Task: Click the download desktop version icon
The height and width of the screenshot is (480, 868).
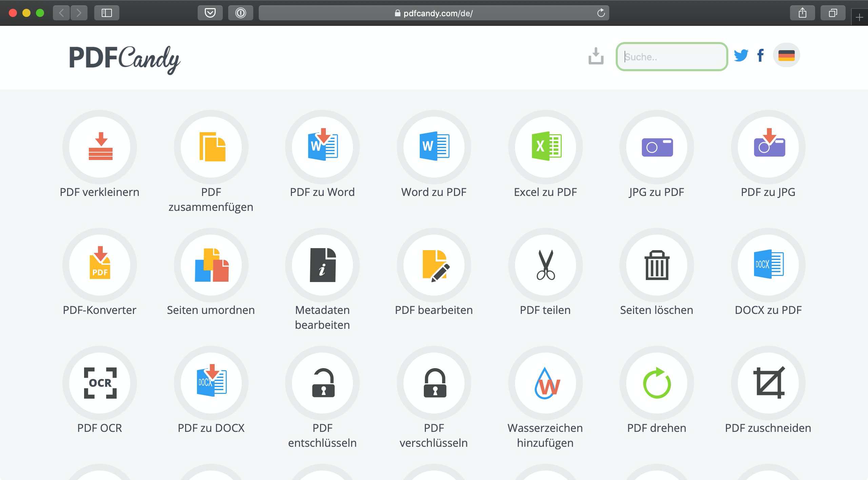Action: tap(596, 56)
